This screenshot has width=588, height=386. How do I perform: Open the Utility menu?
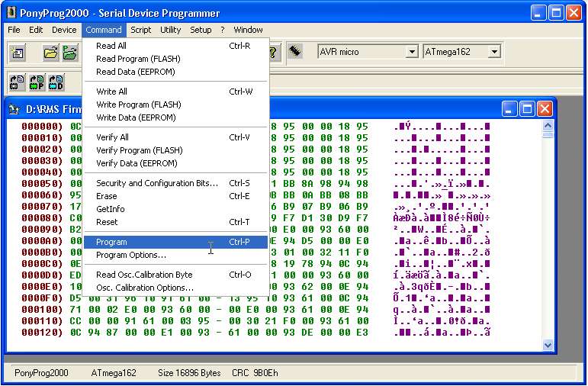coord(170,30)
